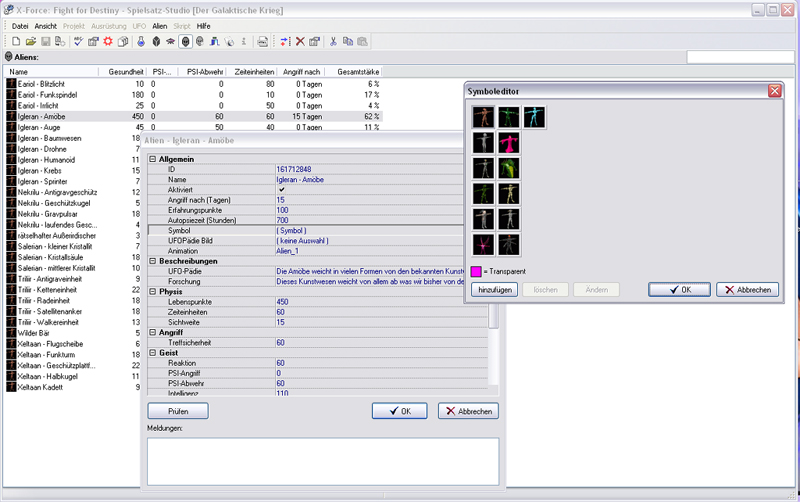
Task: Select Igleran - Krebs in alien list
Action: 39,171
